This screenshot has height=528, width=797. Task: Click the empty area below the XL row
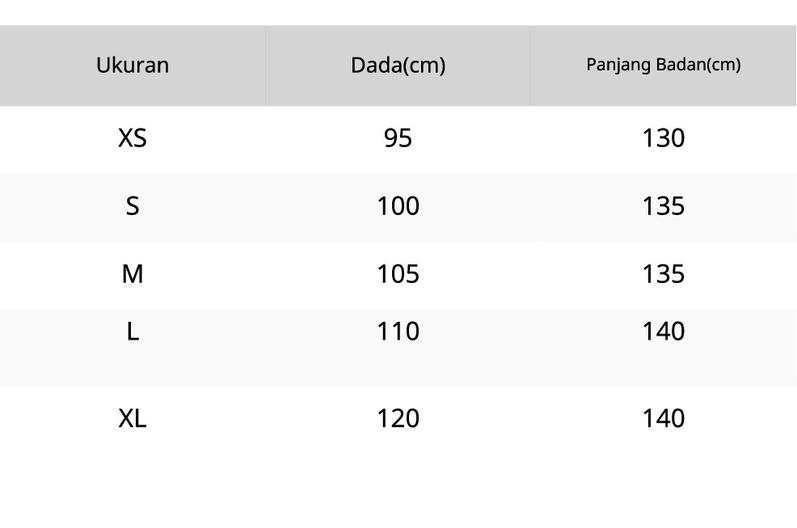coord(398,489)
